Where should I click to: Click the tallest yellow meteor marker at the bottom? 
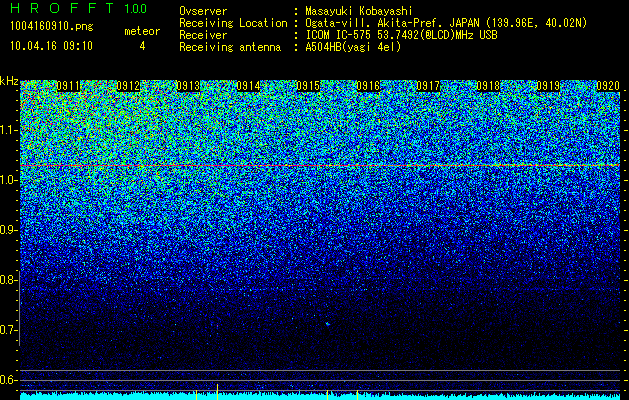(217, 392)
